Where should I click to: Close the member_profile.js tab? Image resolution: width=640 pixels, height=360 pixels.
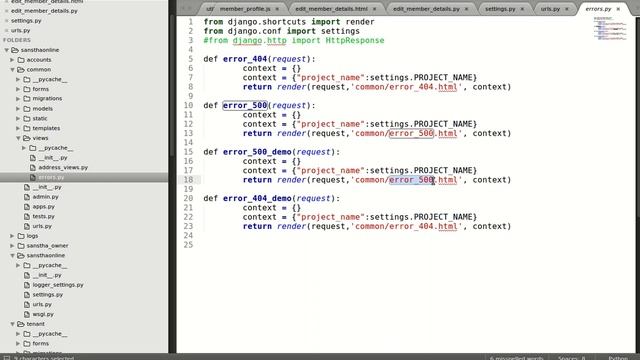[278, 9]
